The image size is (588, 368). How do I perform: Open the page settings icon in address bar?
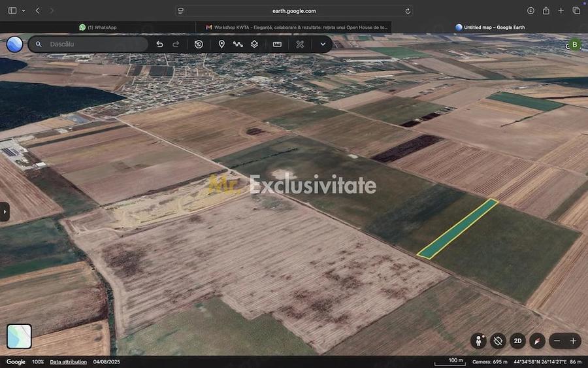[x=181, y=11]
